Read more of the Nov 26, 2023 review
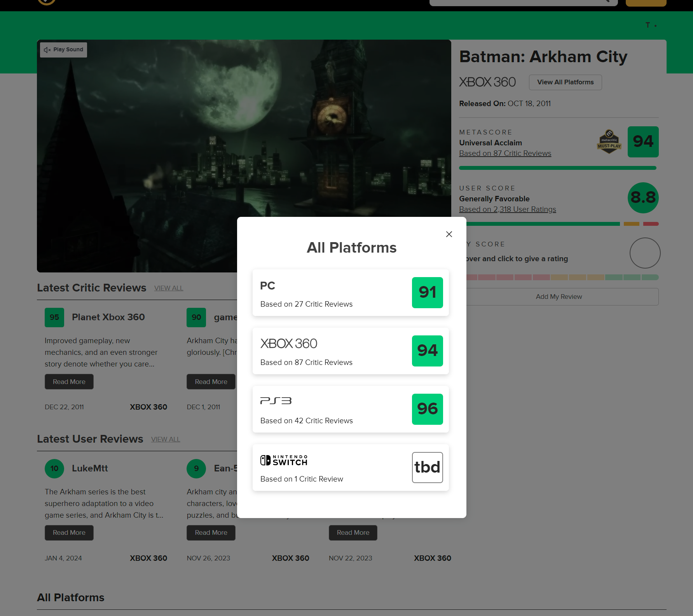693x616 pixels. pyautogui.click(x=211, y=532)
